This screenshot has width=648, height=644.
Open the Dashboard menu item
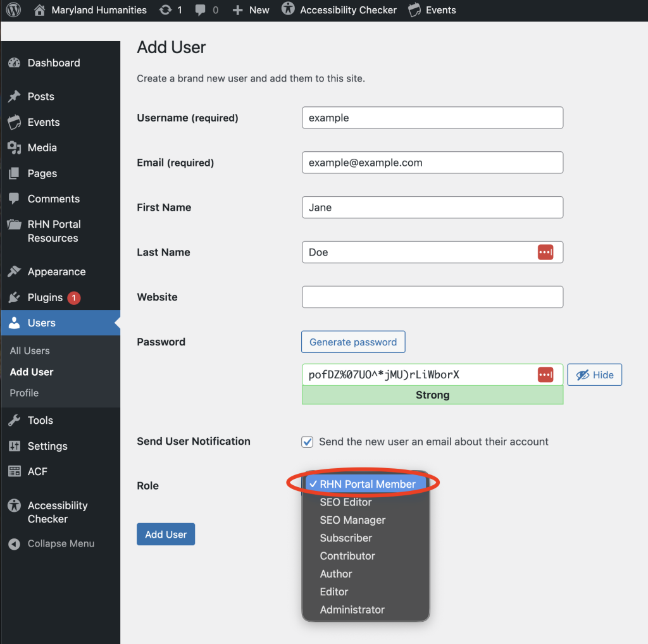[x=60, y=63]
